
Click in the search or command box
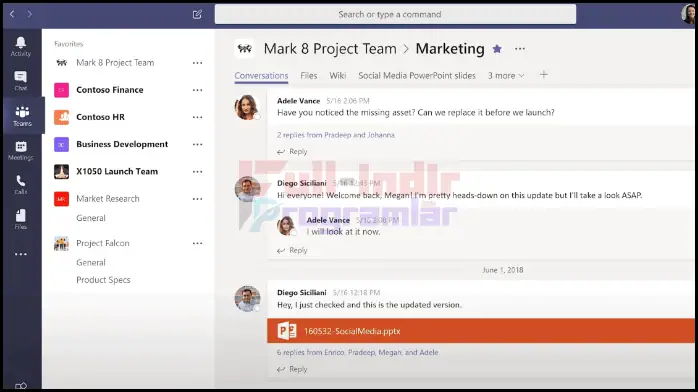395,14
